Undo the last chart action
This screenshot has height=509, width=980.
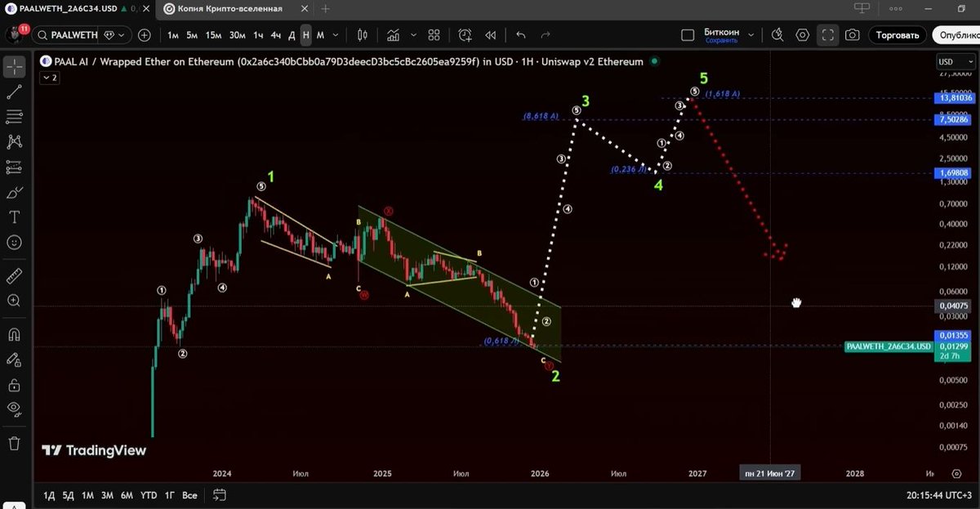(x=522, y=35)
